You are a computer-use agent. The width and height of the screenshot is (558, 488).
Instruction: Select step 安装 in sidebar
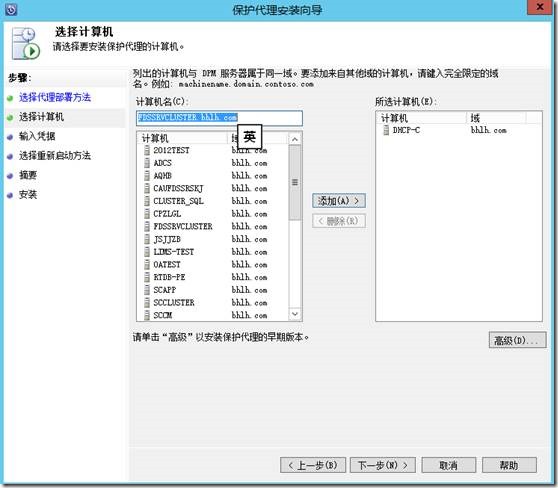tap(28, 195)
